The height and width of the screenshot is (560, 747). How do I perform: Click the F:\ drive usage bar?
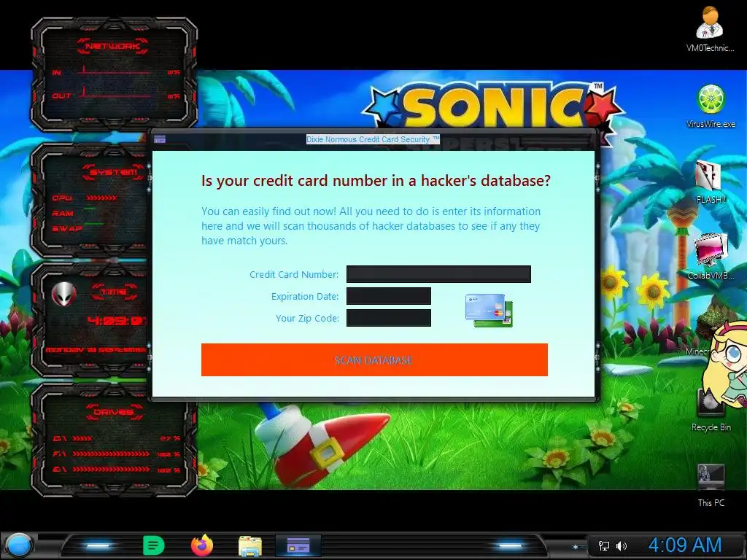click(111, 454)
